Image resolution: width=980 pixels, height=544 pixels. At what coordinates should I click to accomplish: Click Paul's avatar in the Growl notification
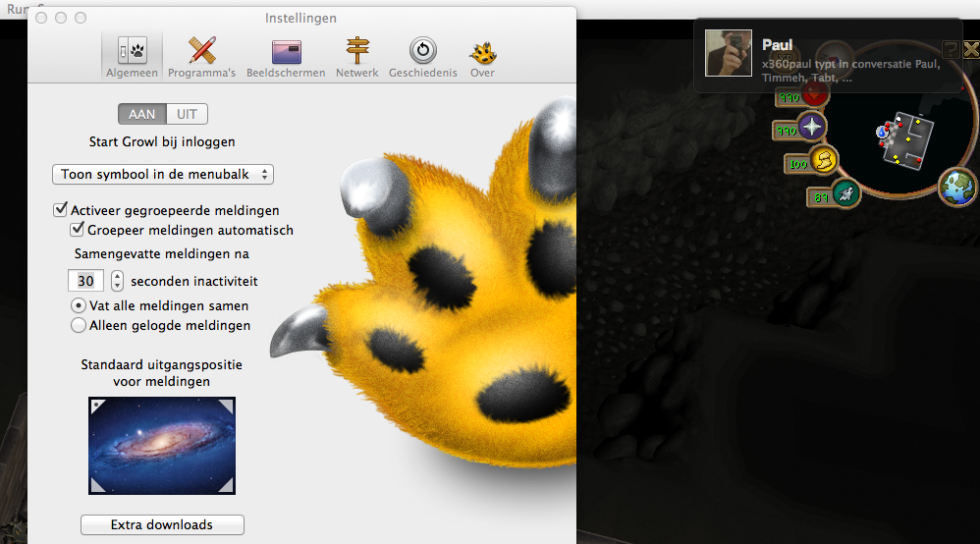click(x=728, y=53)
